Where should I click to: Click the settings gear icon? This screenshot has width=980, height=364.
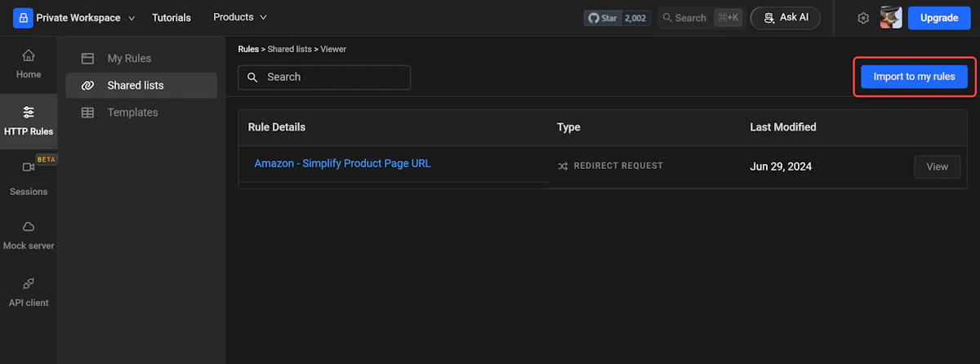pos(863,18)
